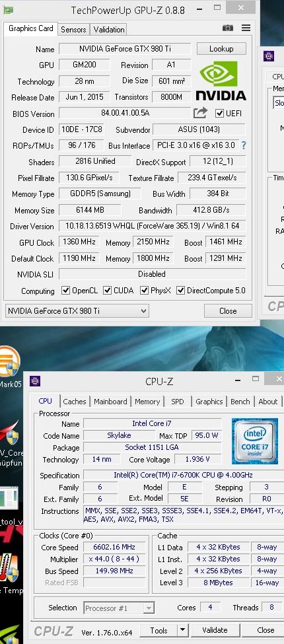Click the BIOS Version text field
The image size is (284, 644).
125,113
